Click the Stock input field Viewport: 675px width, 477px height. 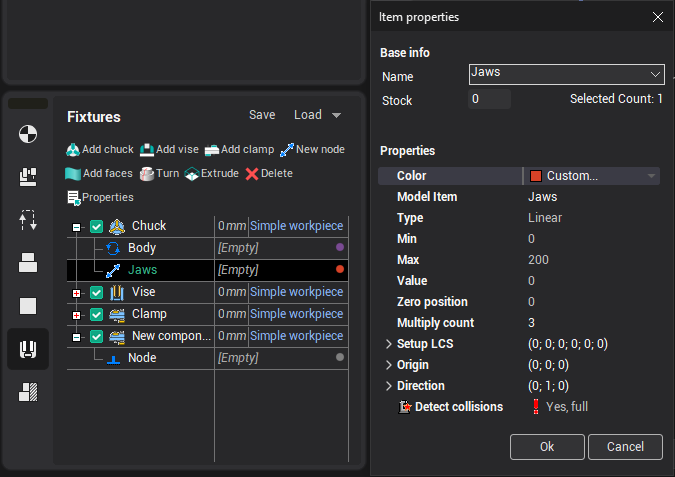click(489, 99)
